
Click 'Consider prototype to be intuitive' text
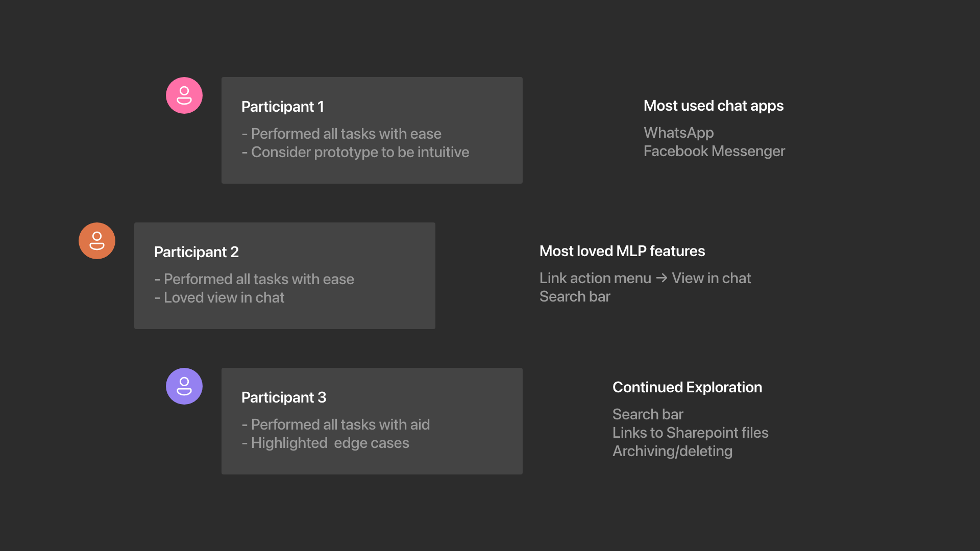[x=360, y=152]
